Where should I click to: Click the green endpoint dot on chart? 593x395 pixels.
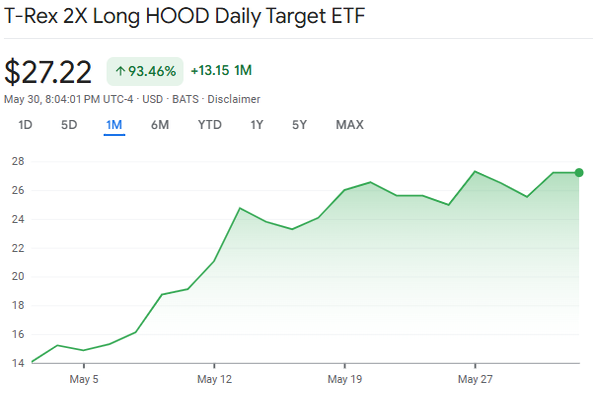click(x=579, y=173)
